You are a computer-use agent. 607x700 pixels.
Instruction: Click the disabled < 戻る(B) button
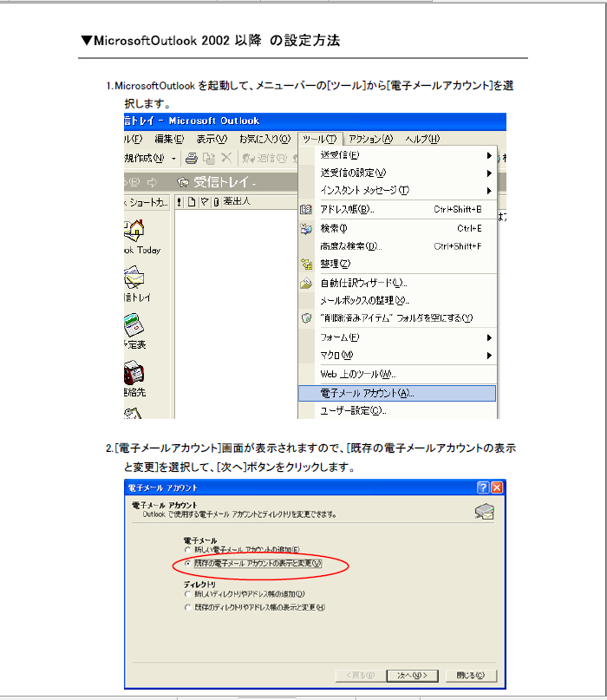pos(361,676)
